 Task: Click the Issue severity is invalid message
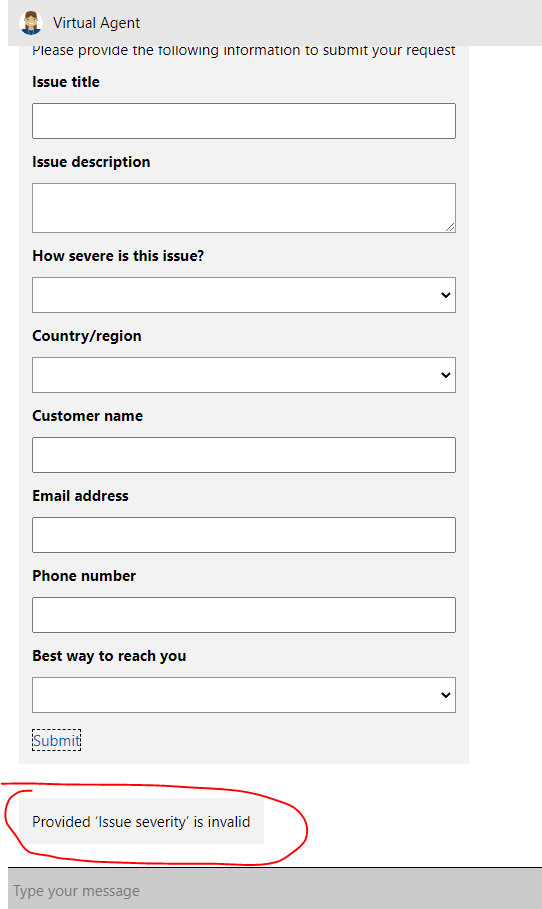pyautogui.click(x=141, y=821)
